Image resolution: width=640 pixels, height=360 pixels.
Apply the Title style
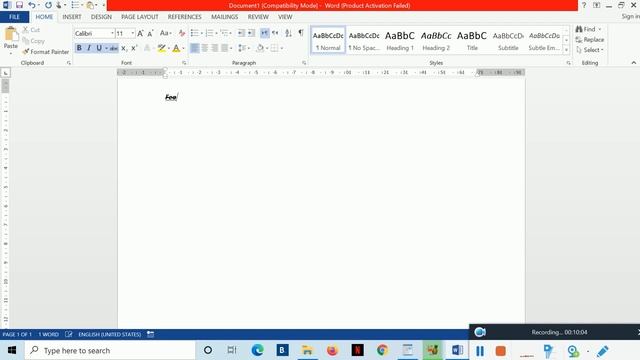[x=472, y=40]
